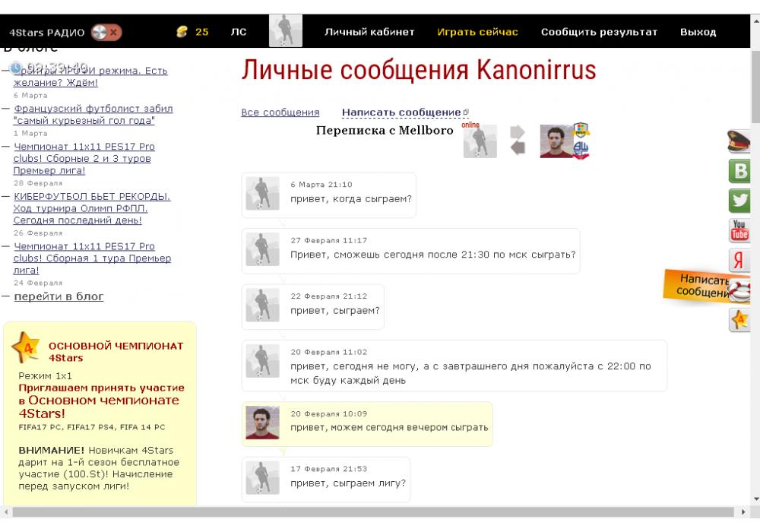Image resolution: width=760 pixels, height=532 pixels.
Task: Open the Все сообщения link
Action: point(280,112)
